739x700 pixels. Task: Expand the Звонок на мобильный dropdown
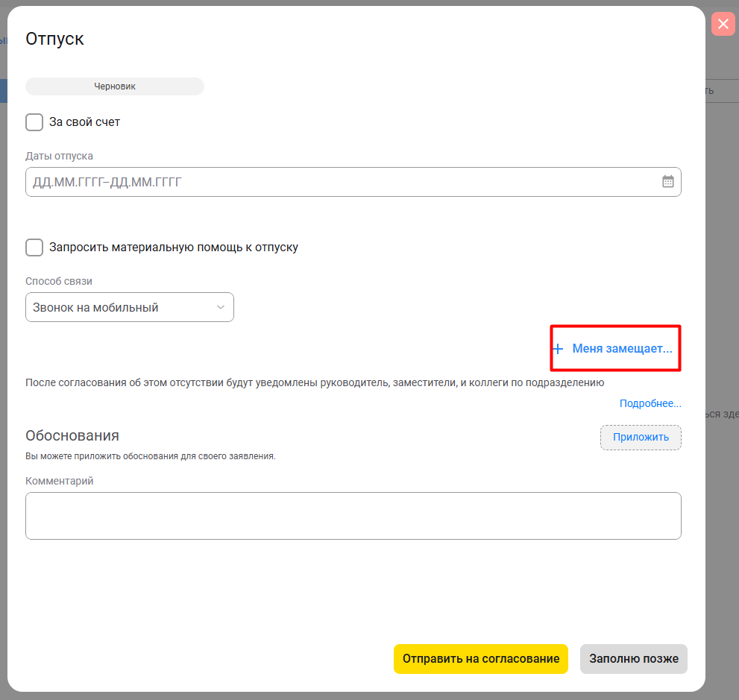(129, 307)
